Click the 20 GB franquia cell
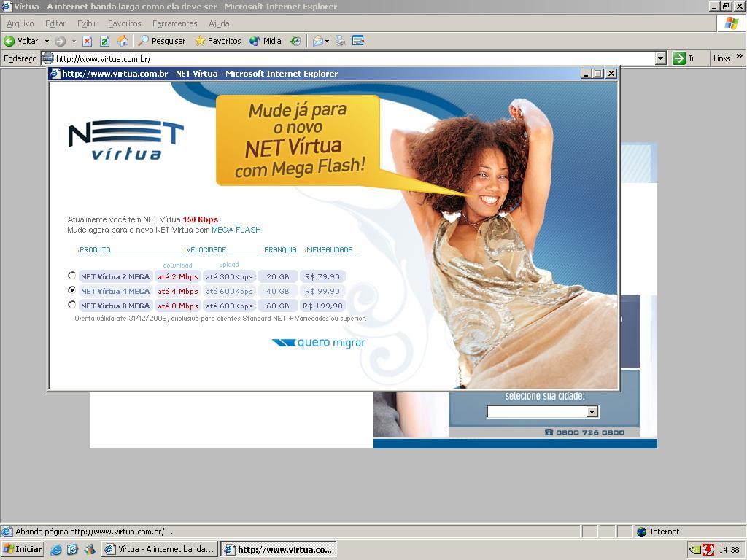The image size is (747, 560). pyautogui.click(x=278, y=276)
